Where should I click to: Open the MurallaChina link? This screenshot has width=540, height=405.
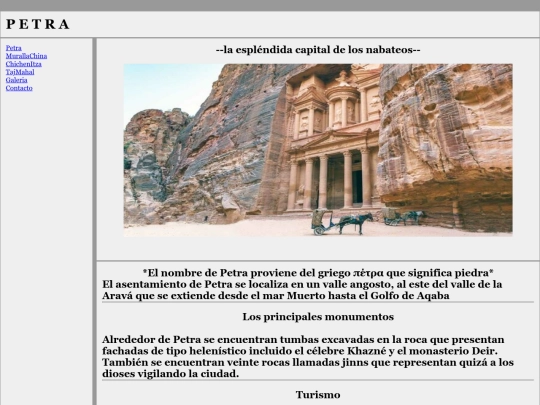pos(26,56)
